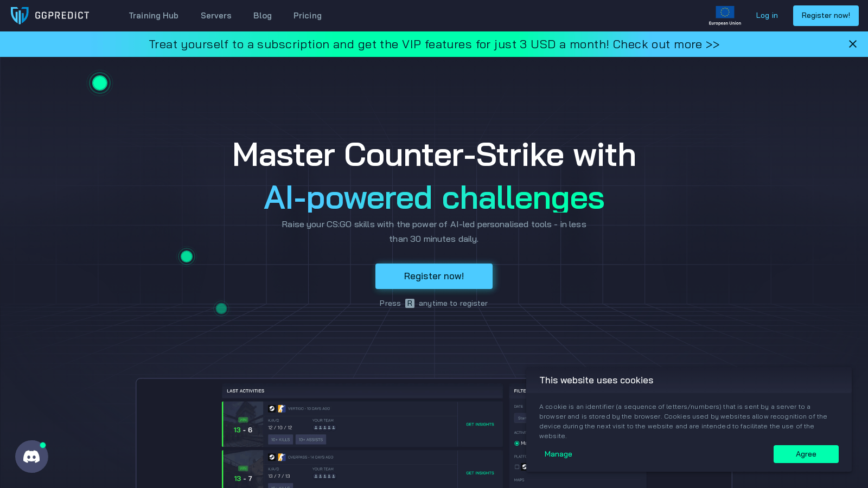The height and width of the screenshot is (488, 868).
Task: Click the Vertigo match thumbnail with 13 - 6
Action: click(x=243, y=424)
